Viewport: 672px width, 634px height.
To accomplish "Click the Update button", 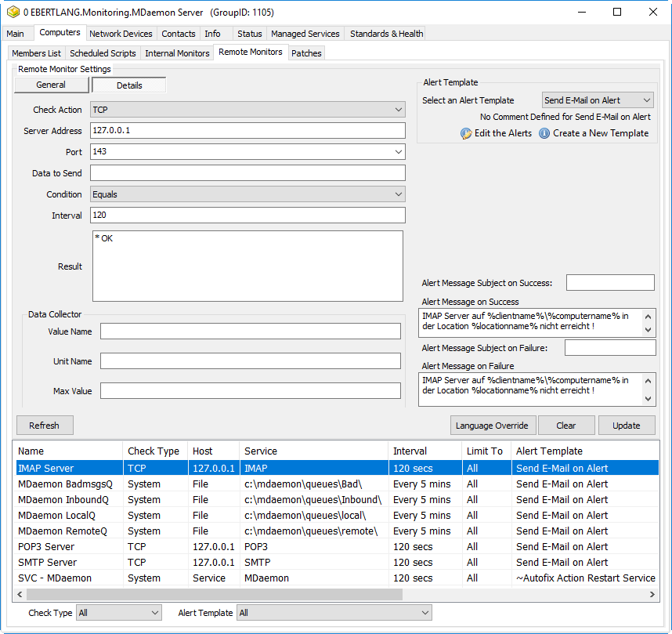I will [626, 426].
